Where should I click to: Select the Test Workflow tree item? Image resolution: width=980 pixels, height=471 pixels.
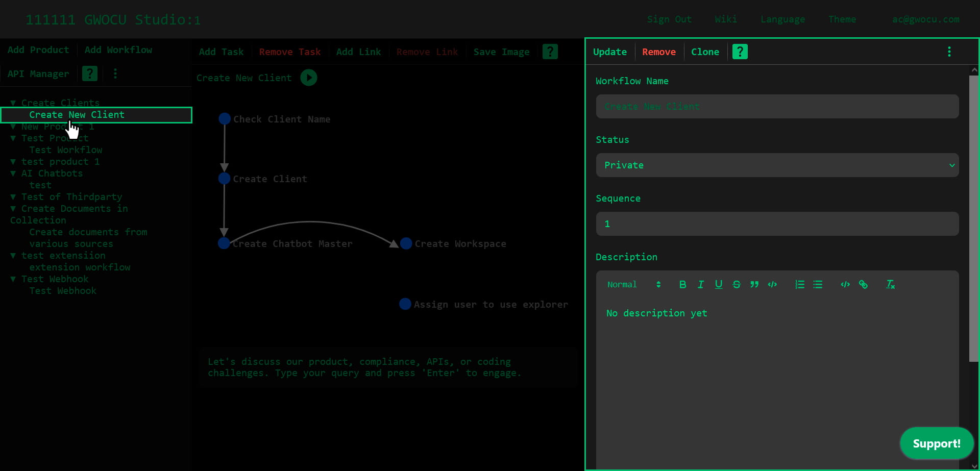tap(66, 150)
